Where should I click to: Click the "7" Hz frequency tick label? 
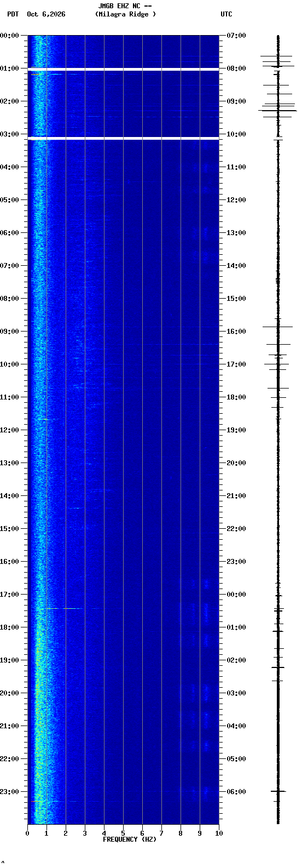click(161, 833)
